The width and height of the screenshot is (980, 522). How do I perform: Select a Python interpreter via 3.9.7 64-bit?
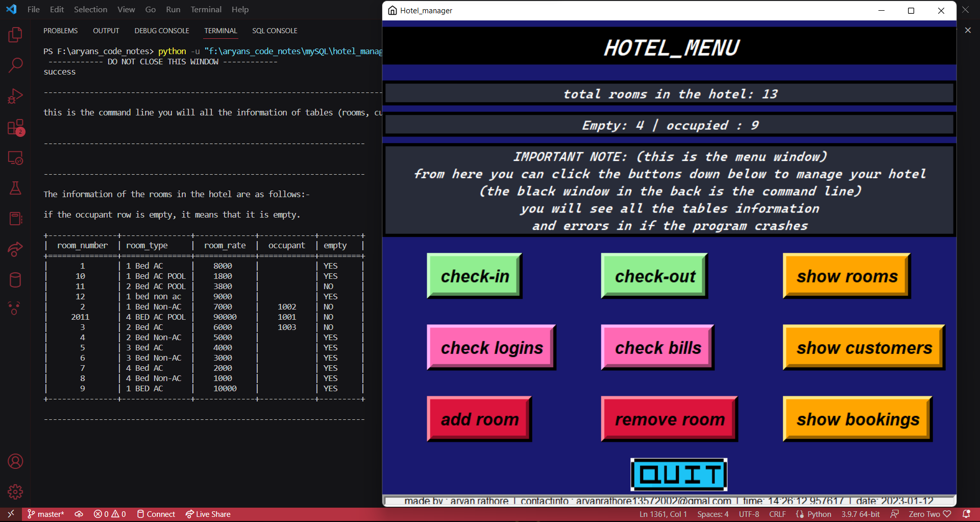pyautogui.click(x=861, y=514)
